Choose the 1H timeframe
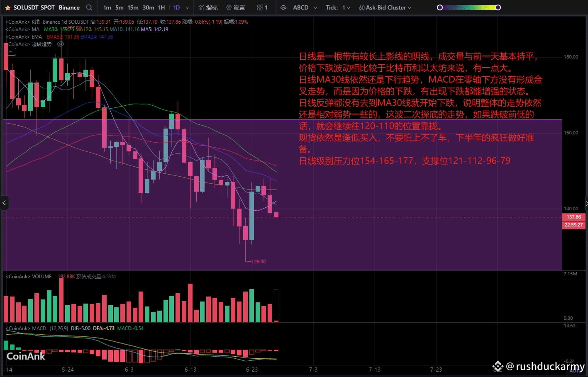This screenshot has height=377, width=588. click(x=161, y=7)
